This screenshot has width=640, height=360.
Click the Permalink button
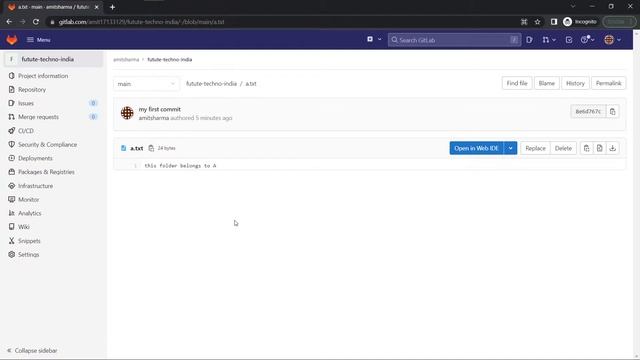tap(609, 83)
